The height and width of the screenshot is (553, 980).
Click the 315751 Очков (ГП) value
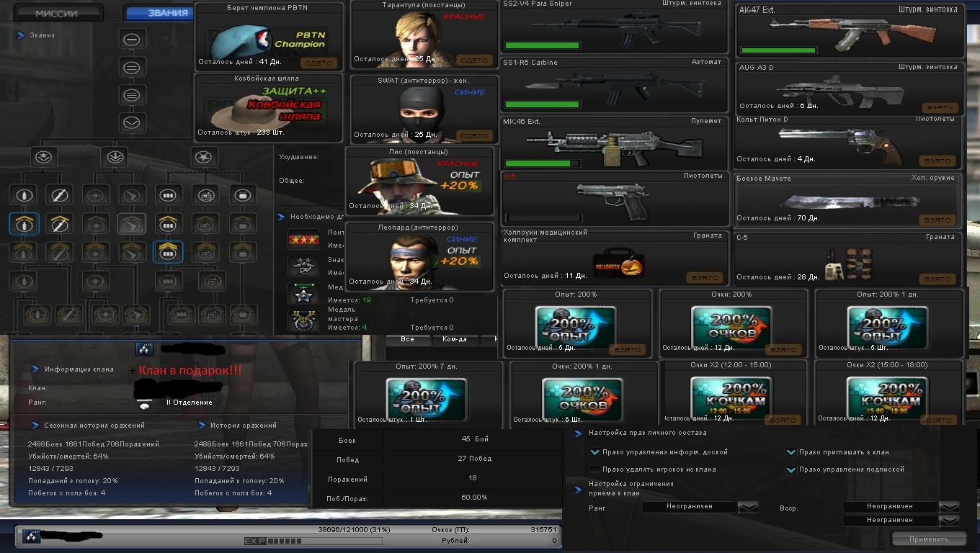(543, 529)
